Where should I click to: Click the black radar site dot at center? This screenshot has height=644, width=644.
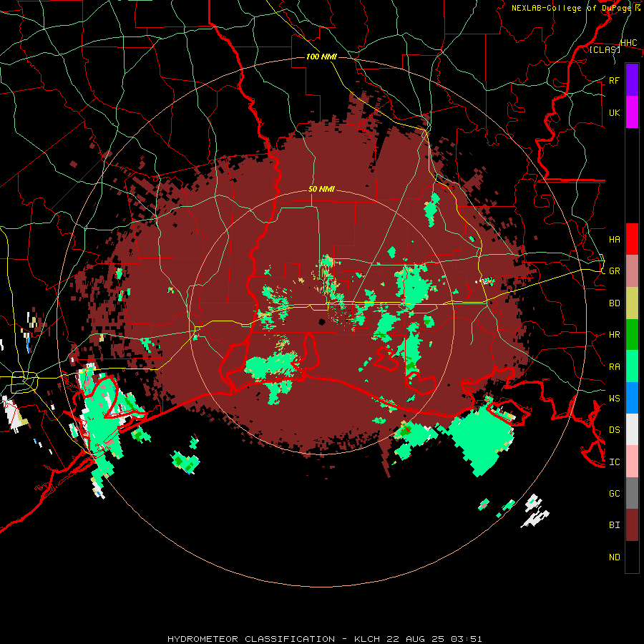[322, 321]
